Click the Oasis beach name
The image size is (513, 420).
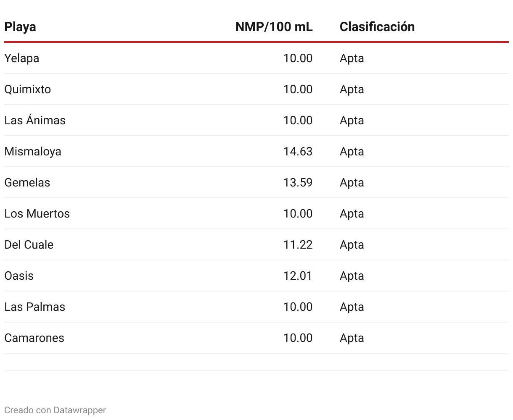(x=19, y=276)
